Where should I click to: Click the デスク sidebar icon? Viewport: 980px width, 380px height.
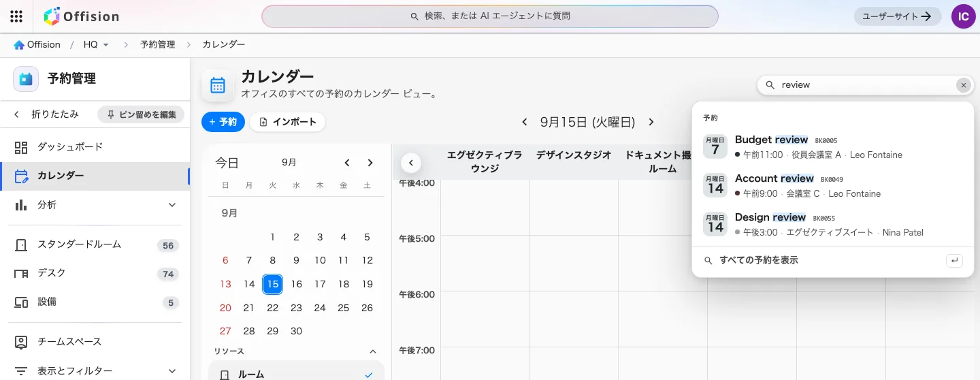point(21,273)
